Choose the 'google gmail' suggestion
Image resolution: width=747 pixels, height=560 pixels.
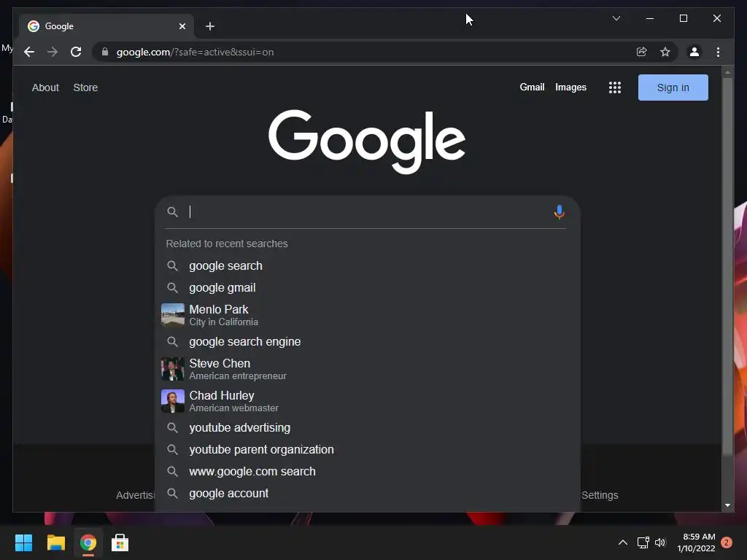coord(368,287)
